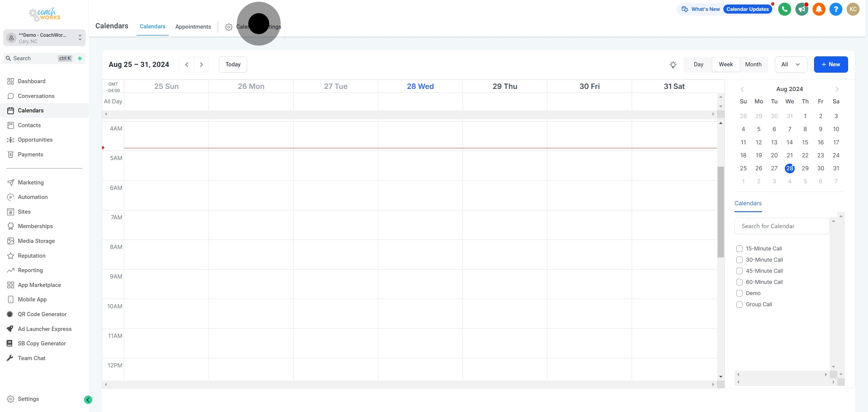This screenshot has height=412, width=868.
Task: Create an event with the New button
Action: pyautogui.click(x=831, y=64)
